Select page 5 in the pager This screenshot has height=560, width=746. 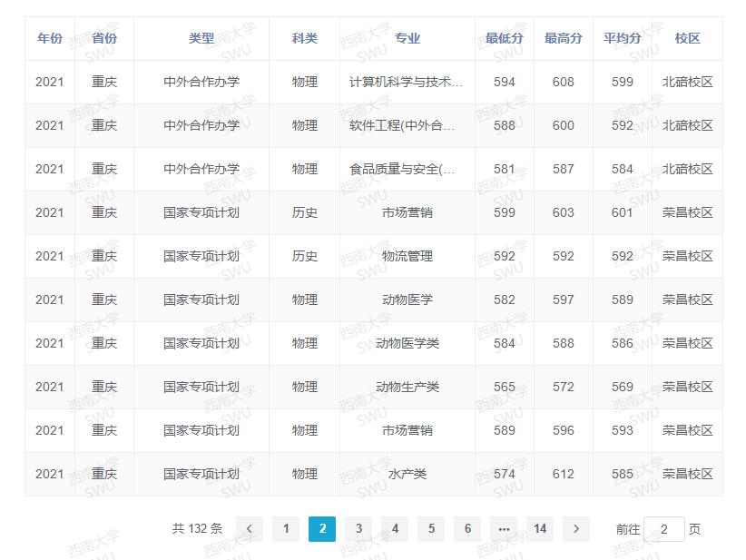[431, 528]
